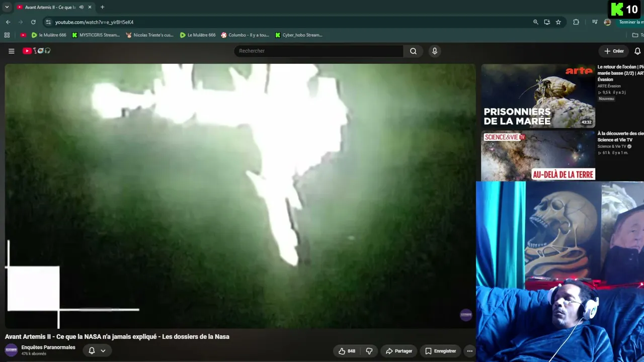
Task: Start voice search with the microphone icon
Action: (x=435, y=51)
